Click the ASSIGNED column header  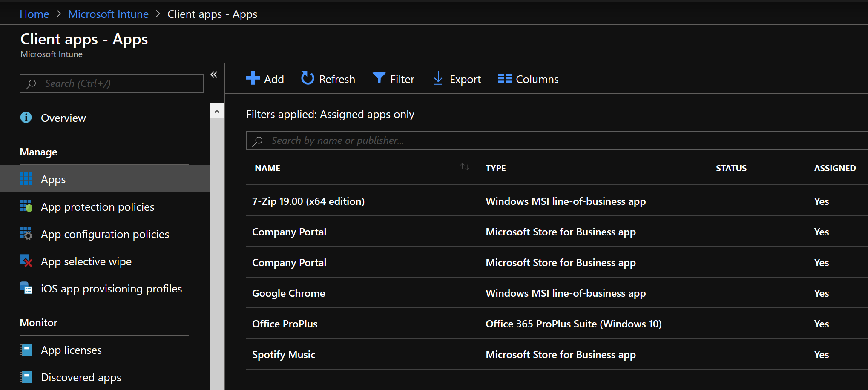(835, 168)
